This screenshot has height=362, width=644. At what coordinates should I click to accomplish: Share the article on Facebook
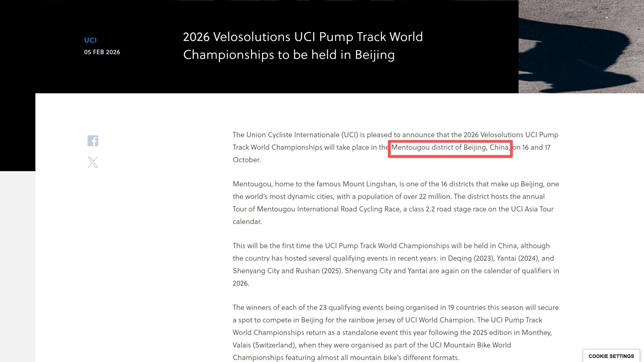[93, 141]
